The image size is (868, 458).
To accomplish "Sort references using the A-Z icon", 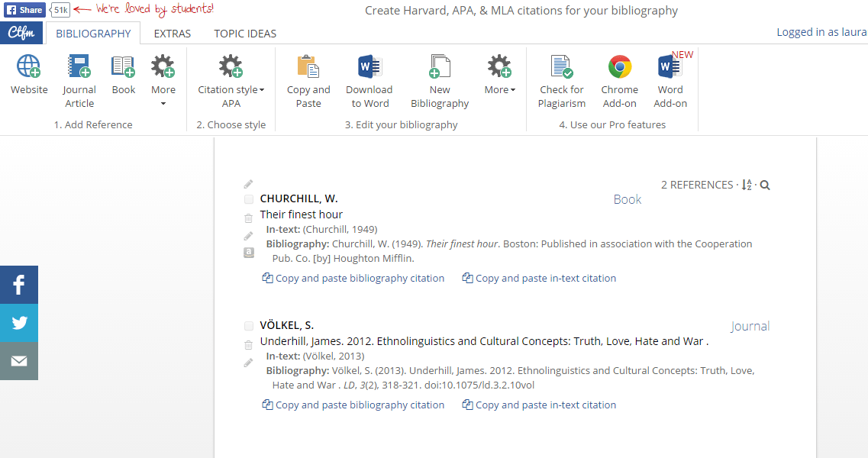I will pos(747,185).
